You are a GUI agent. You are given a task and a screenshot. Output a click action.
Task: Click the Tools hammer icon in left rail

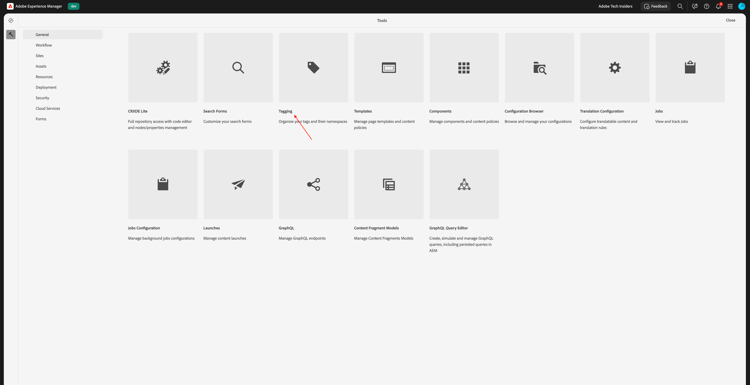click(x=11, y=34)
